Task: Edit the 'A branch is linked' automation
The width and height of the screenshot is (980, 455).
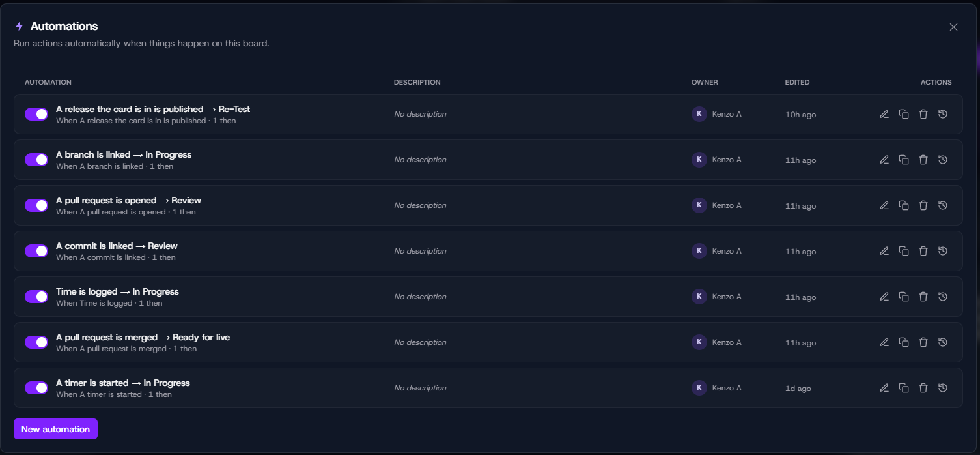Action: tap(884, 160)
